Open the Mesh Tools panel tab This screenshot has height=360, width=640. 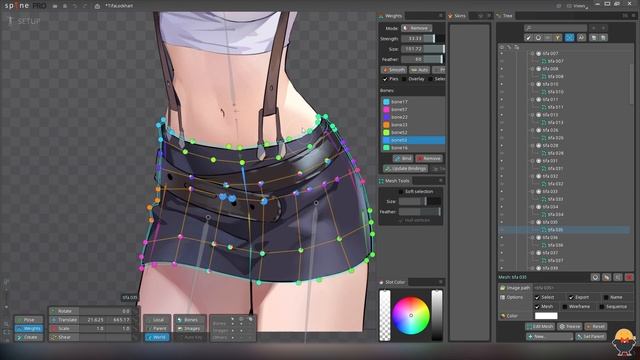[394, 181]
